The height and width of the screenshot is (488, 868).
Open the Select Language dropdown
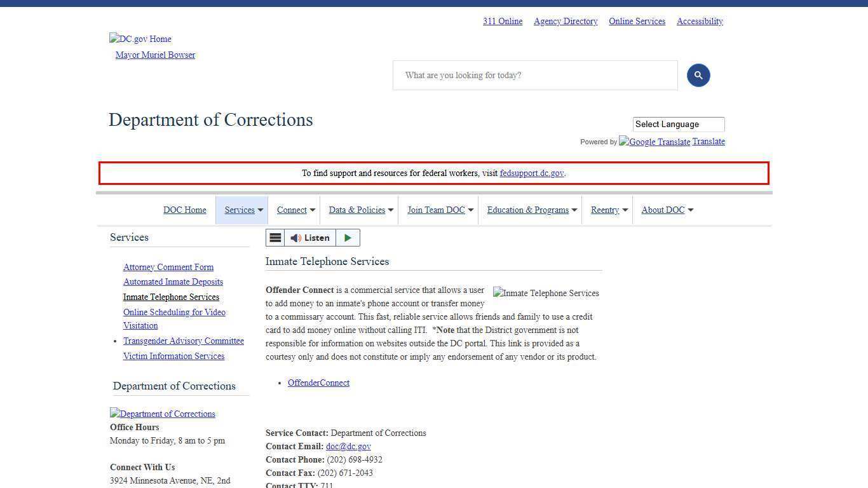click(678, 124)
